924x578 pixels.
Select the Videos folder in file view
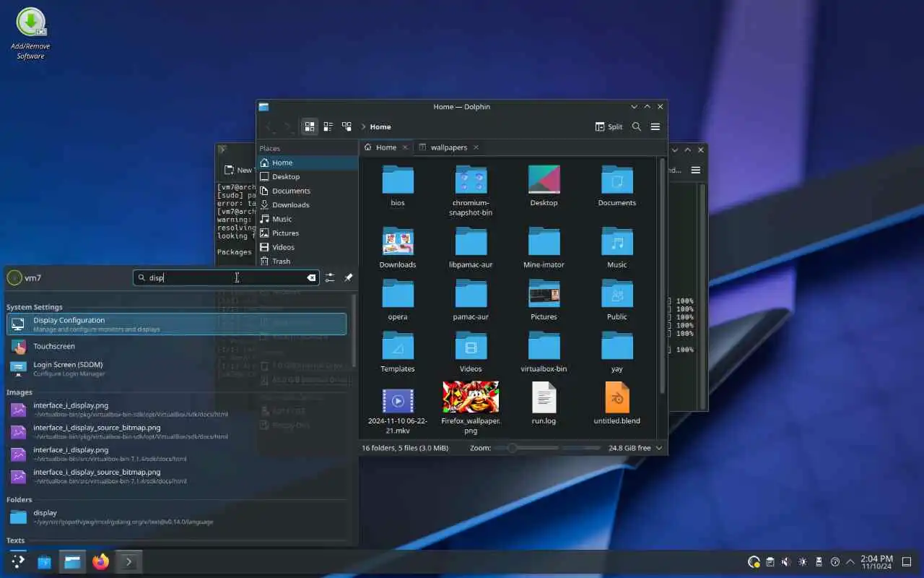(x=471, y=352)
